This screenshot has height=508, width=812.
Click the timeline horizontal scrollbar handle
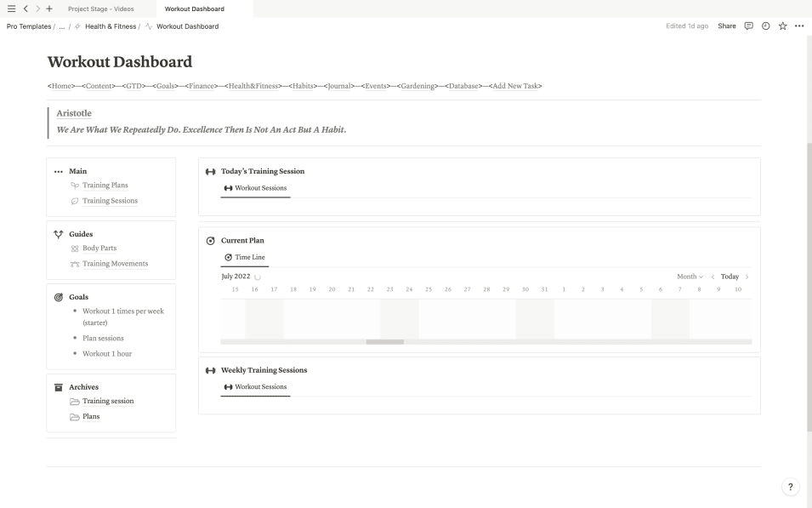pos(385,342)
